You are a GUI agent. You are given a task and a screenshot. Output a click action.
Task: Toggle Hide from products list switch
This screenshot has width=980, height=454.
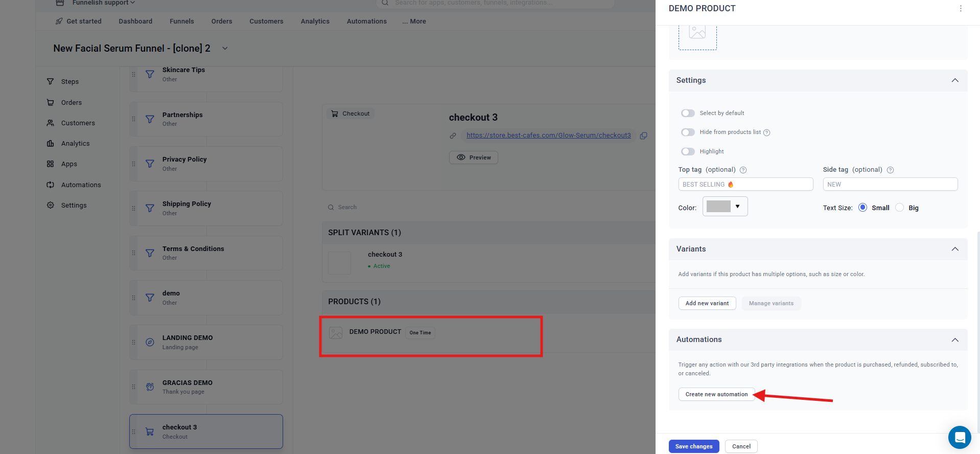[x=688, y=132]
